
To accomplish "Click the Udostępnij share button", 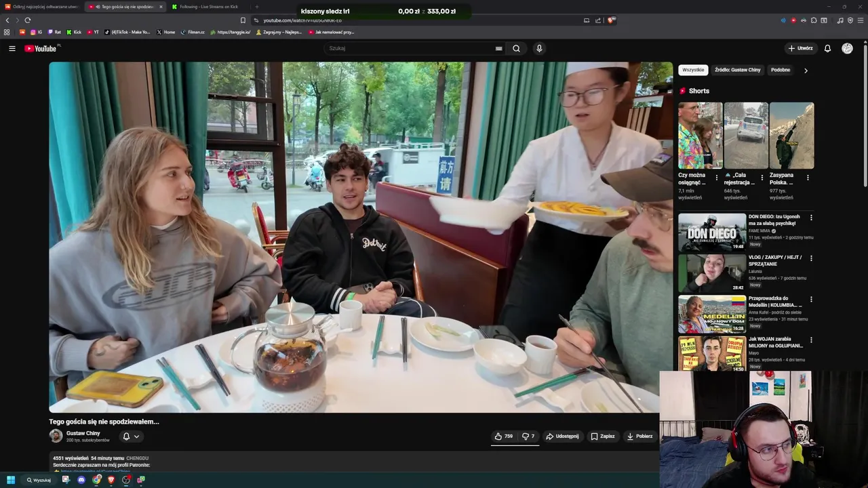I will (x=562, y=436).
